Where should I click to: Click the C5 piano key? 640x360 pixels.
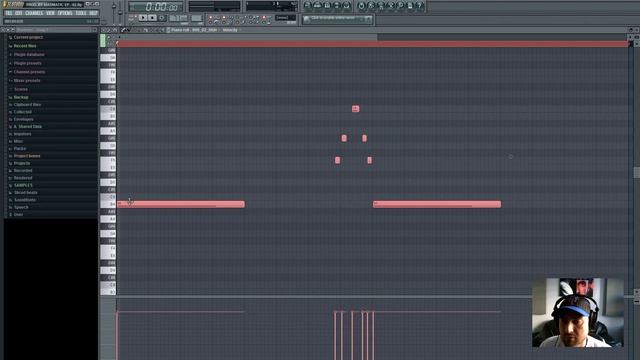[x=108, y=197]
